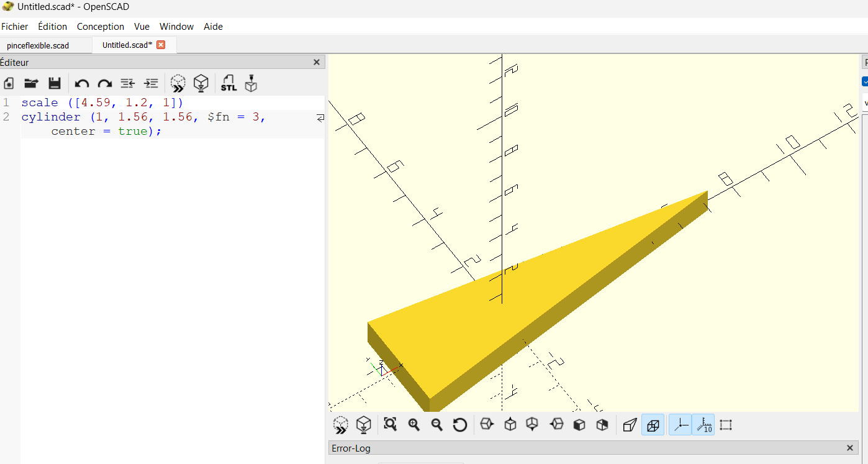Open a file using the folder icon
Image resolution: width=868 pixels, height=464 pixels.
[31, 83]
